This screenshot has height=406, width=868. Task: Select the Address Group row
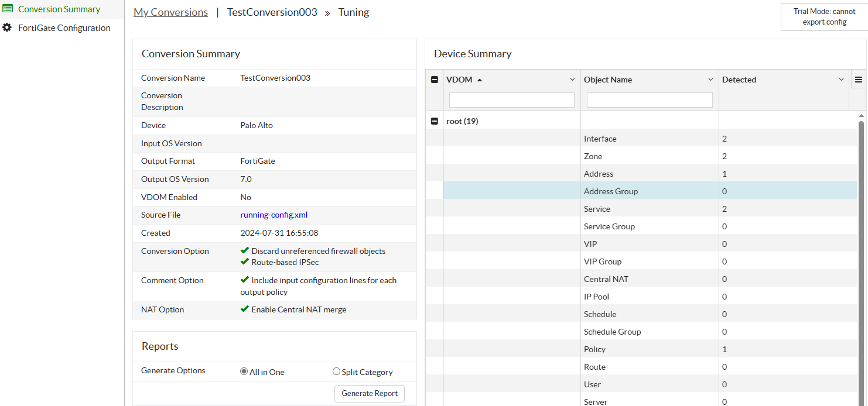[641, 191]
